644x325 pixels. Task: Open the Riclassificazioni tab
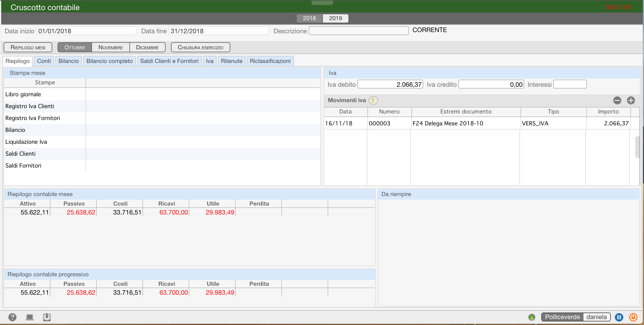[x=270, y=61]
